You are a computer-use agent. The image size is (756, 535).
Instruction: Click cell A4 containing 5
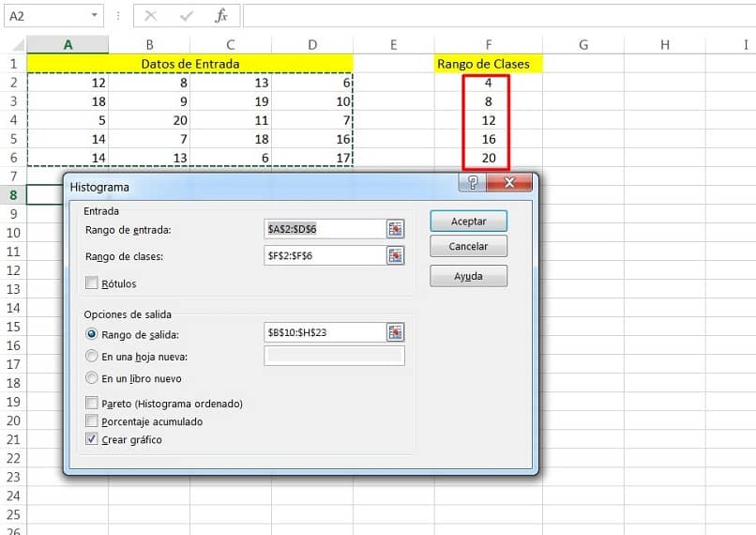(x=68, y=120)
